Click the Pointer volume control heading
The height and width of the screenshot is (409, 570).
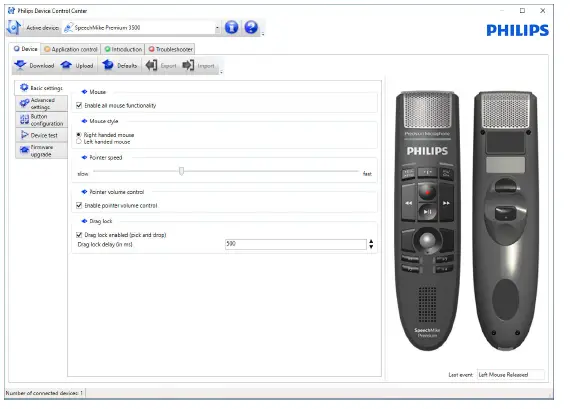pos(117,192)
